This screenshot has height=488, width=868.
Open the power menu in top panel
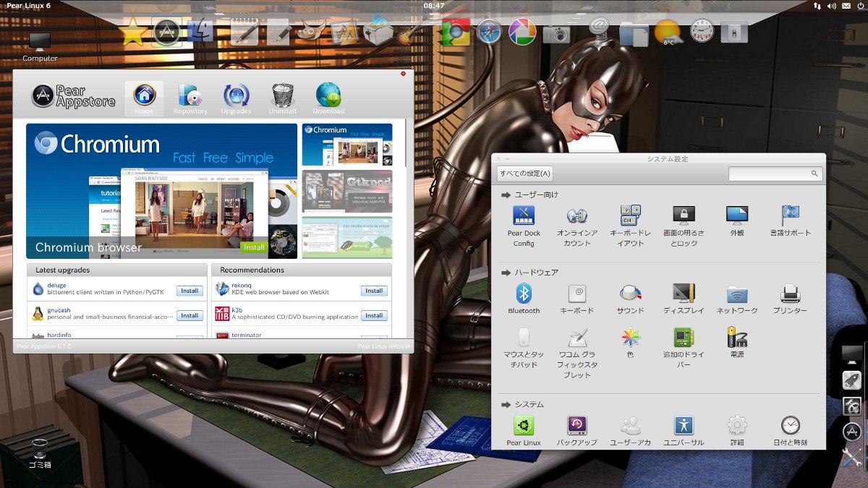pyautogui.click(x=859, y=5)
